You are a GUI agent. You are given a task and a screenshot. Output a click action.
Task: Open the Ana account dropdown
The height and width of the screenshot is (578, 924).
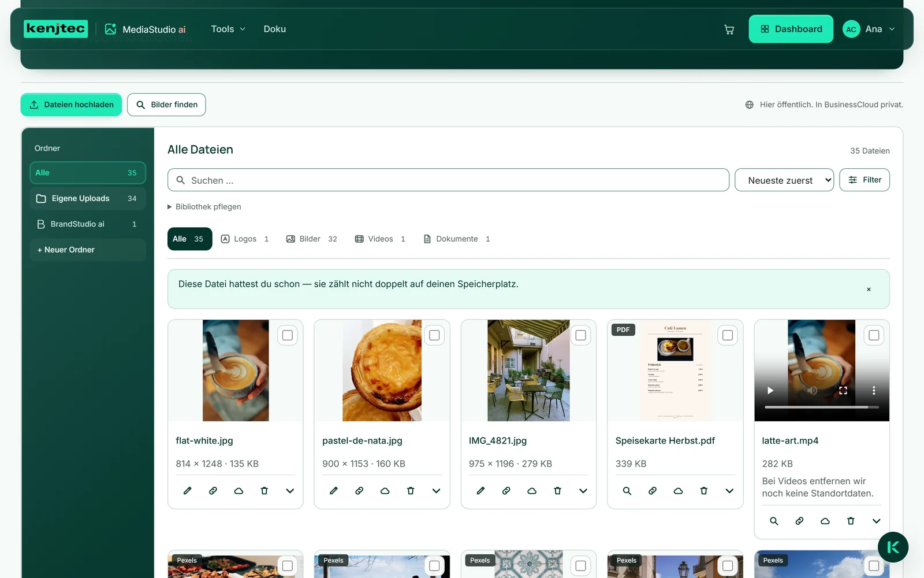point(869,29)
